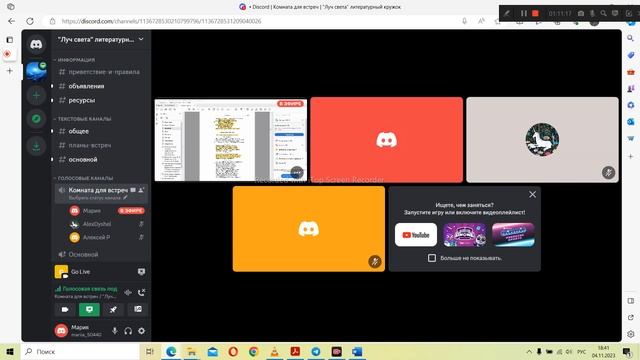Click the taskbar search box Поиск

[x=80, y=351]
